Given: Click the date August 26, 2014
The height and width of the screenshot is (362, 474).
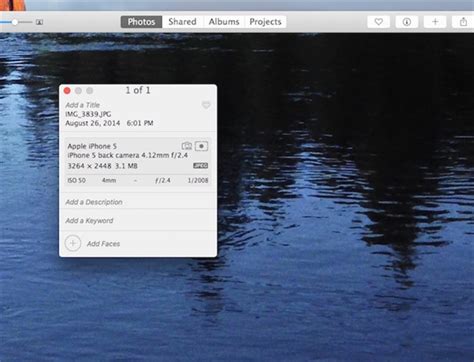Looking at the screenshot, I should coord(93,123).
